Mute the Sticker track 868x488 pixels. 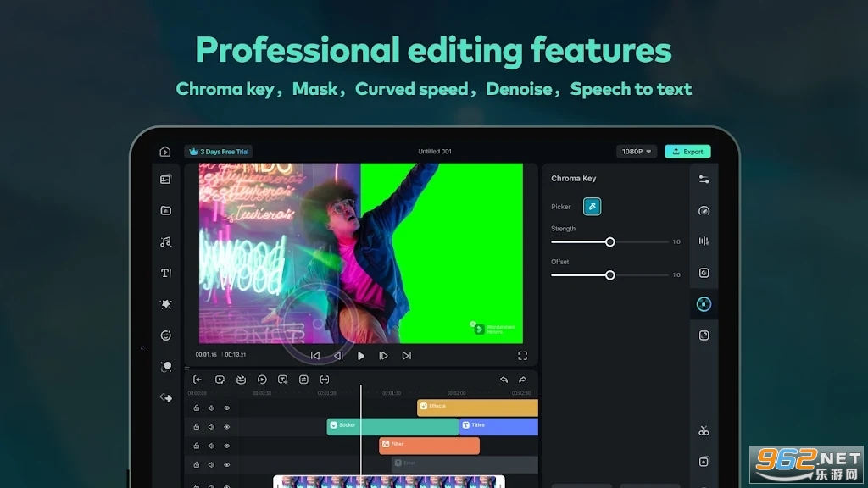pyautogui.click(x=211, y=427)
